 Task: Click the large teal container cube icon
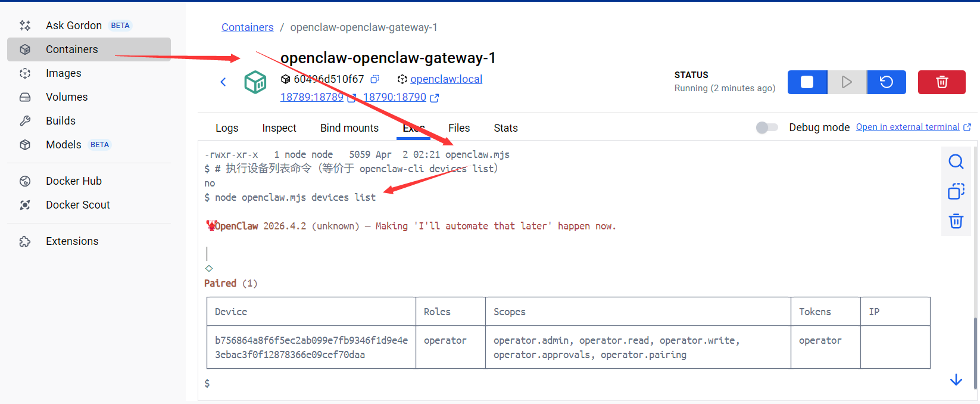click(255, 82)
